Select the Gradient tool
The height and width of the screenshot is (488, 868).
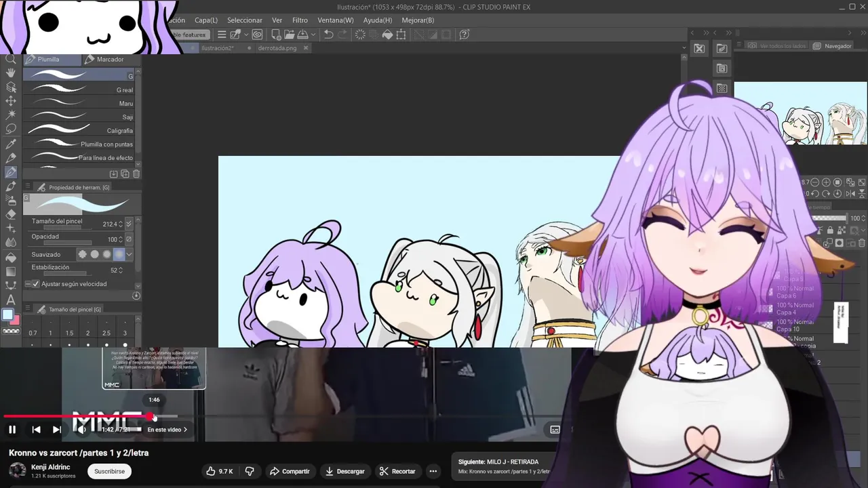point(11,271)
